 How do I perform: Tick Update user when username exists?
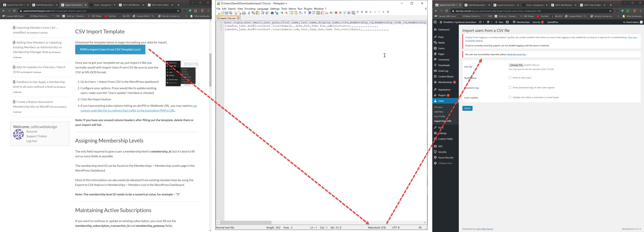coord(510,97)
